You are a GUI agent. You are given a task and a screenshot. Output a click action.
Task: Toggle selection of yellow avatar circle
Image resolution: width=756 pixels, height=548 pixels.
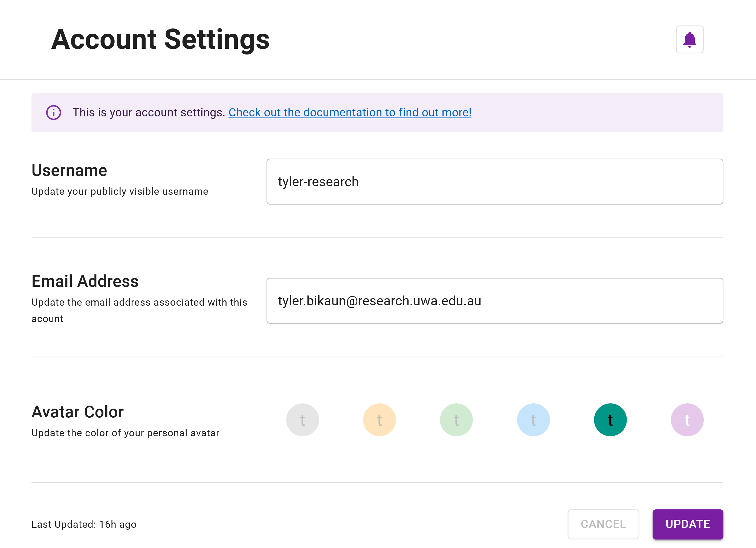[x=380, y=419]
